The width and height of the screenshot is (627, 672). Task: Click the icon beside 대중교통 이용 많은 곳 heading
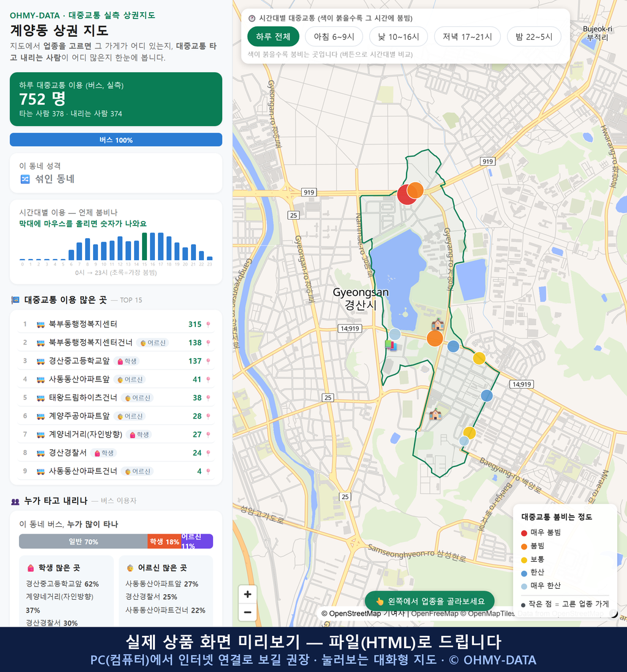[15, 300]
